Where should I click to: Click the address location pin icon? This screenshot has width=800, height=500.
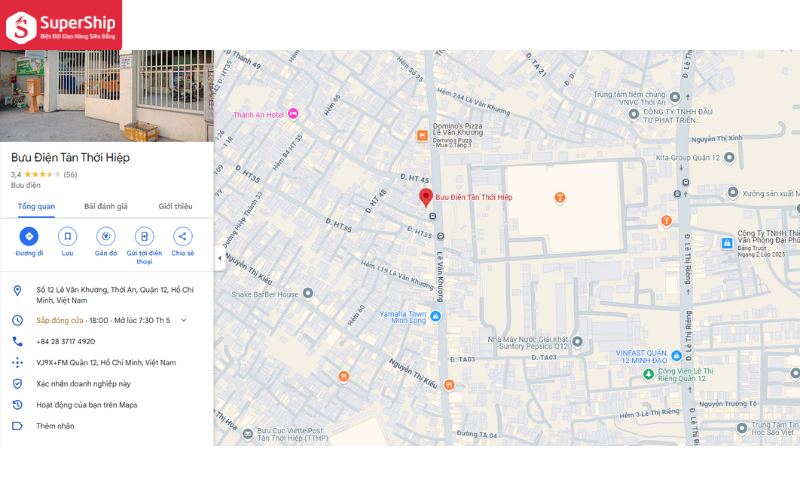pyautogui.click(x=17, y=291)
